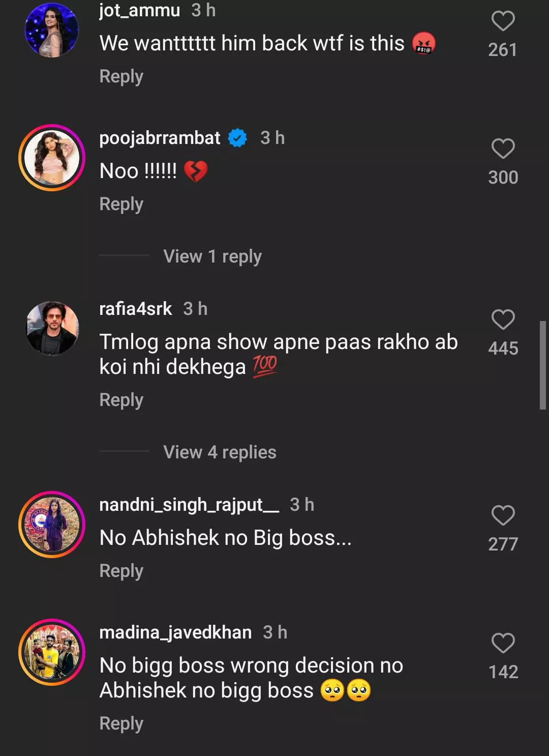Like rafia4srk's comment
The width and height of the screenshot is (549, 756).
[503, 320]
